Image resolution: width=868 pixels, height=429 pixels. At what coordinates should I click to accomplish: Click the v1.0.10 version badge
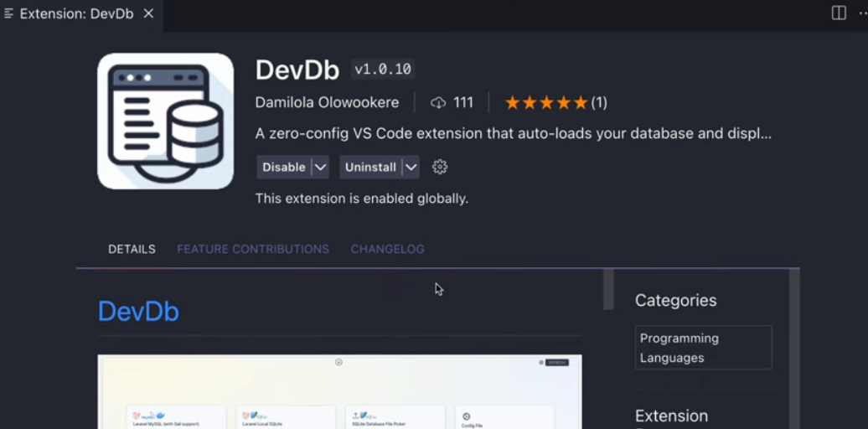383,70
